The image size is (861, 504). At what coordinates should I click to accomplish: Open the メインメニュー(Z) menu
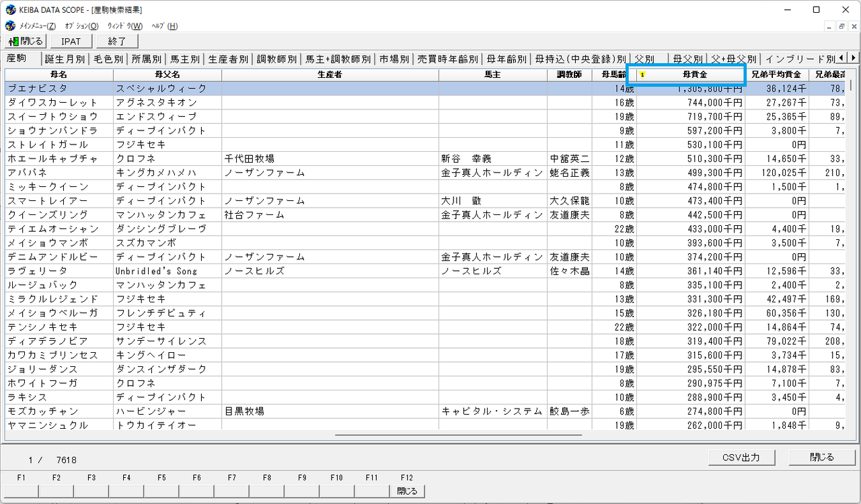click(38, 26)
